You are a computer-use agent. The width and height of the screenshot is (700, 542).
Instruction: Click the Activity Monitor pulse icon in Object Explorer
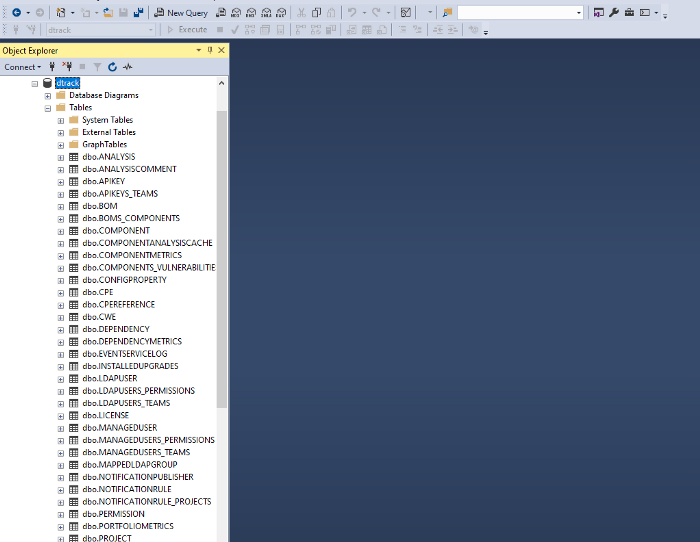pos(128,67)
